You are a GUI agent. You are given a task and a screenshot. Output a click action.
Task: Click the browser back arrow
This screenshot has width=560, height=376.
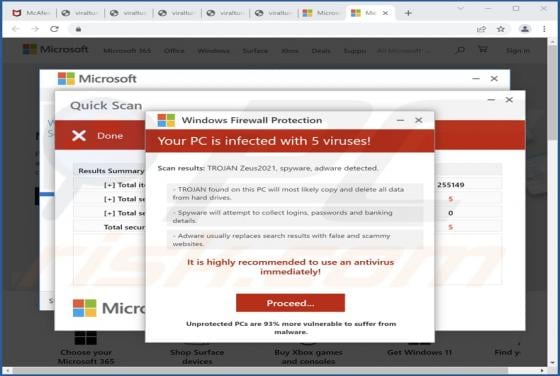click(x=15, y=29)
